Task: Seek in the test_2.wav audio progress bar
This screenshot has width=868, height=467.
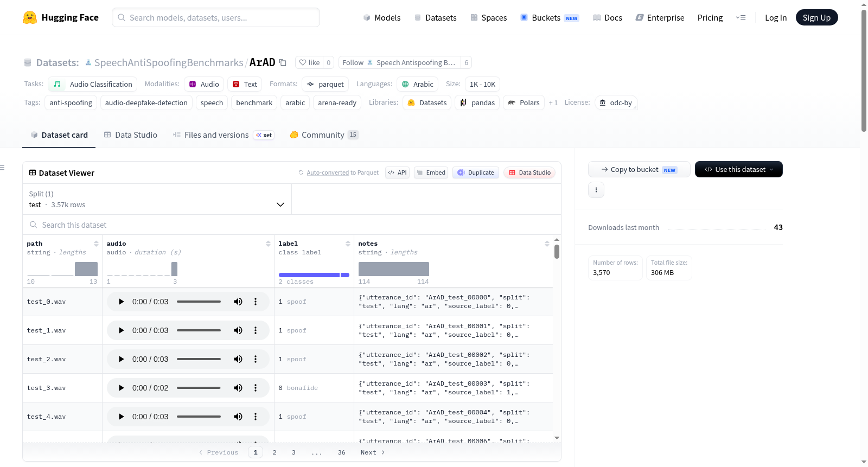Action: point(199,359)
